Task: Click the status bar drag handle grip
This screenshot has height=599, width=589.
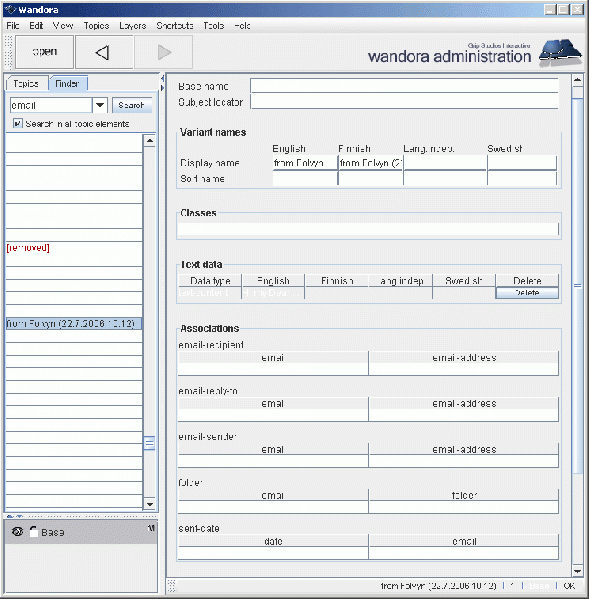Action: [172, 585]
